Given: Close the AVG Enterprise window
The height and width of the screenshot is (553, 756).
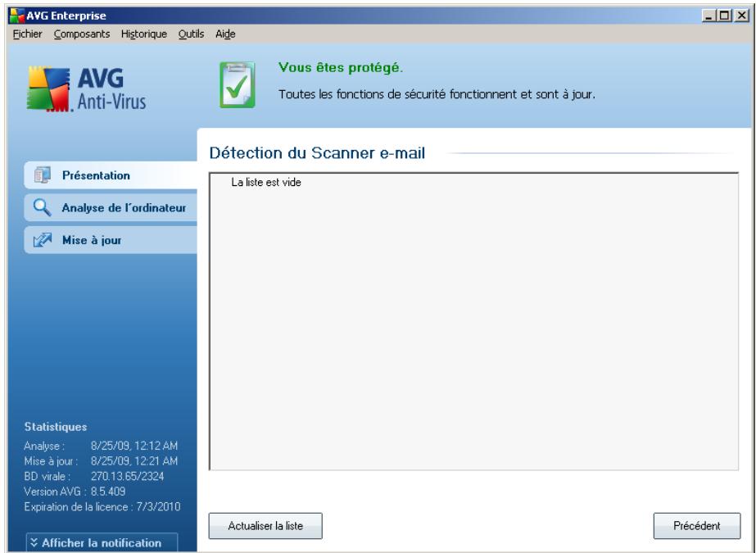Looking at the screenshot, I should [x=741, y=16].
